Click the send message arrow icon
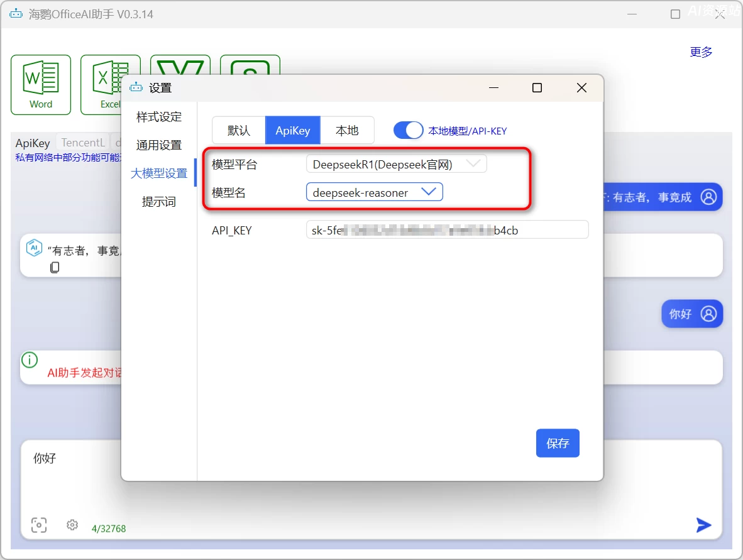Screen dimensions: 743x560 click(x=704, y=525)
